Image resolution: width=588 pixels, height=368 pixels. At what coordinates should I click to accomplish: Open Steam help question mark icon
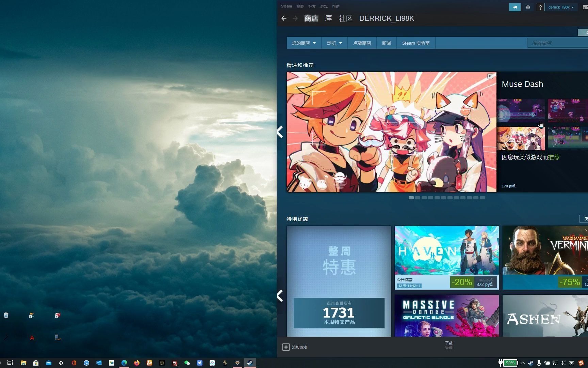[540, 7]
